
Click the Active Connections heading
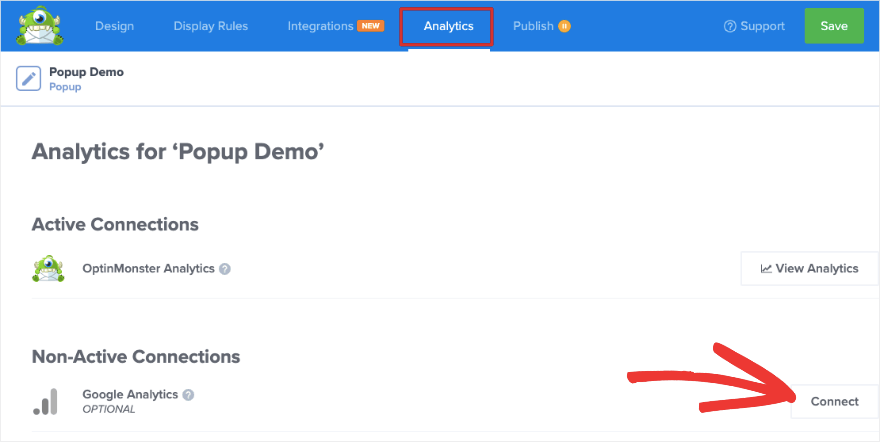[x=115, y=224]
